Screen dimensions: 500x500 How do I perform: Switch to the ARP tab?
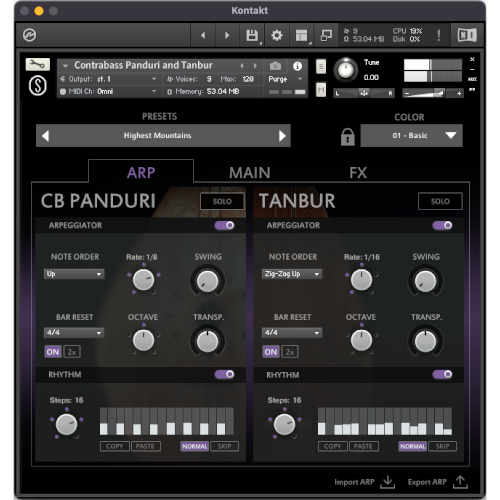click(141, 173)
